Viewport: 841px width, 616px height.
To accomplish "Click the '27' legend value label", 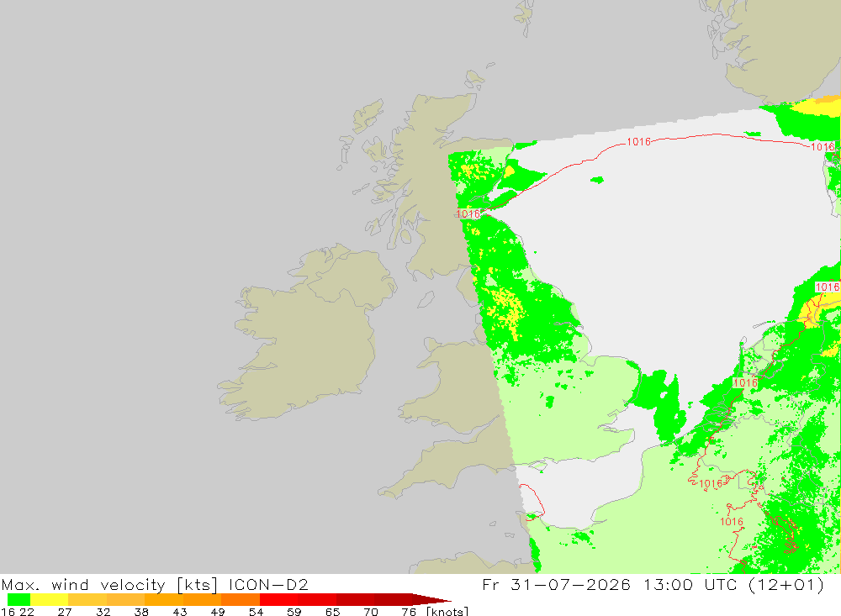I will (65, 612).
